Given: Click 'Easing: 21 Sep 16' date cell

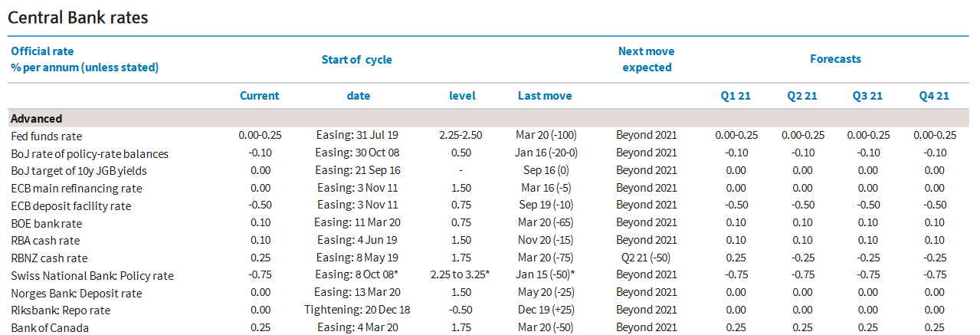Looking at the screenshot, I should coord(357,170).
